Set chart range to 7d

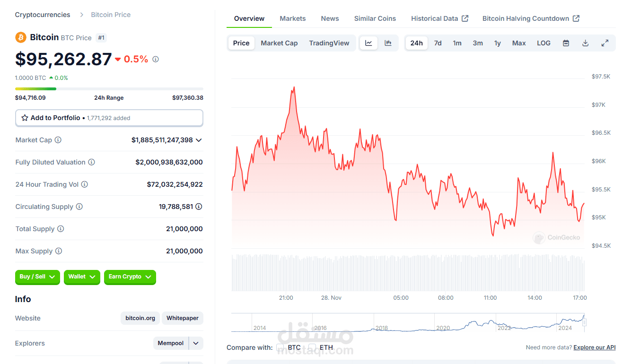[438, 43]
